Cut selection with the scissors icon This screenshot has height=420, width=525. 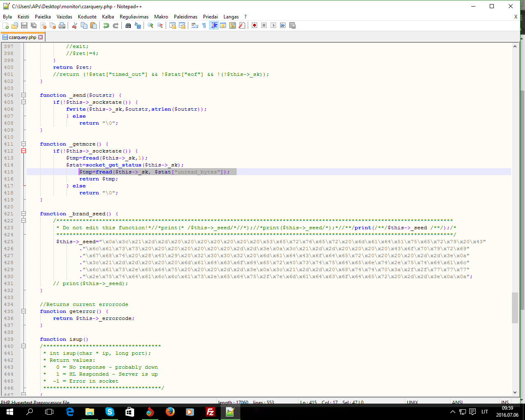75,25
